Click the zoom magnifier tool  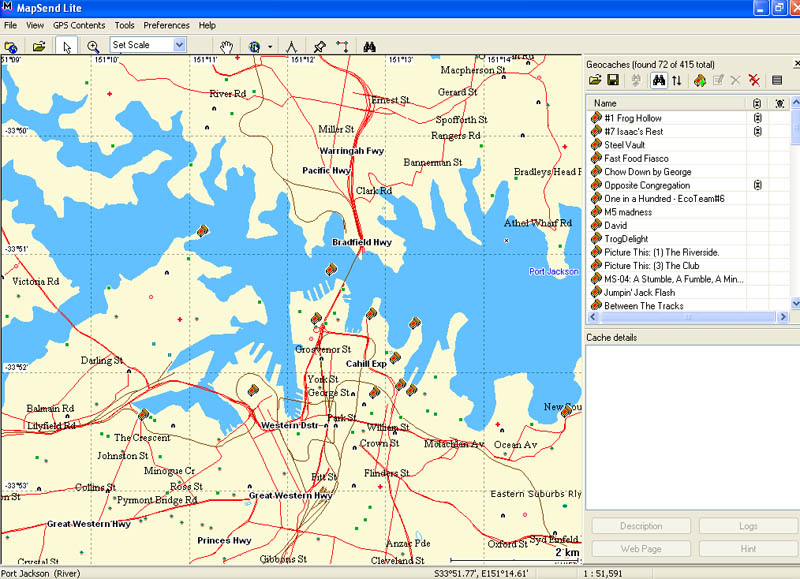93,46
